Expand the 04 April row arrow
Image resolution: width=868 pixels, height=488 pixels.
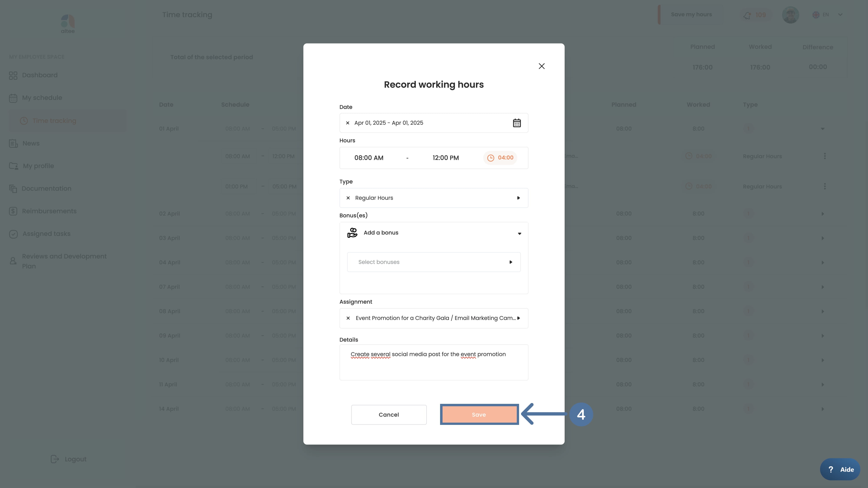coord(822,263)
